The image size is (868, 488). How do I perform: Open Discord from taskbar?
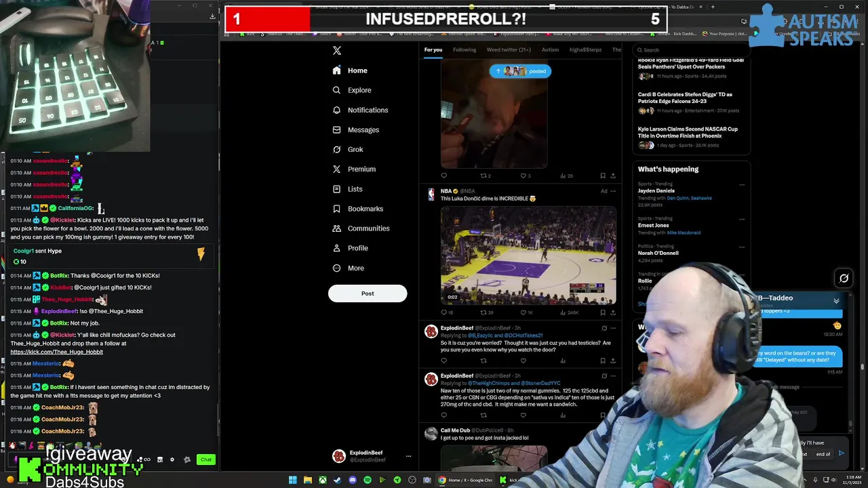(x=353, y=480)
